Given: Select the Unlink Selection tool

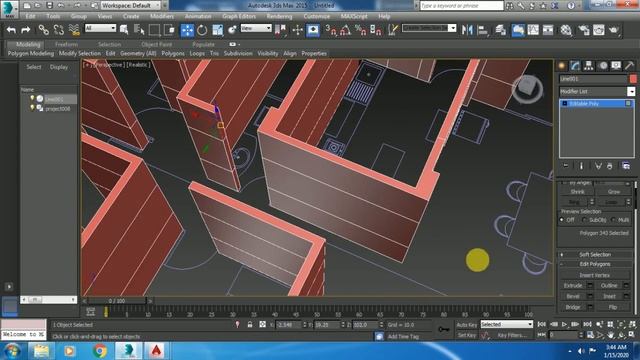Looking at the screenshot, I should pyautogui.click(x=58, y=30).
